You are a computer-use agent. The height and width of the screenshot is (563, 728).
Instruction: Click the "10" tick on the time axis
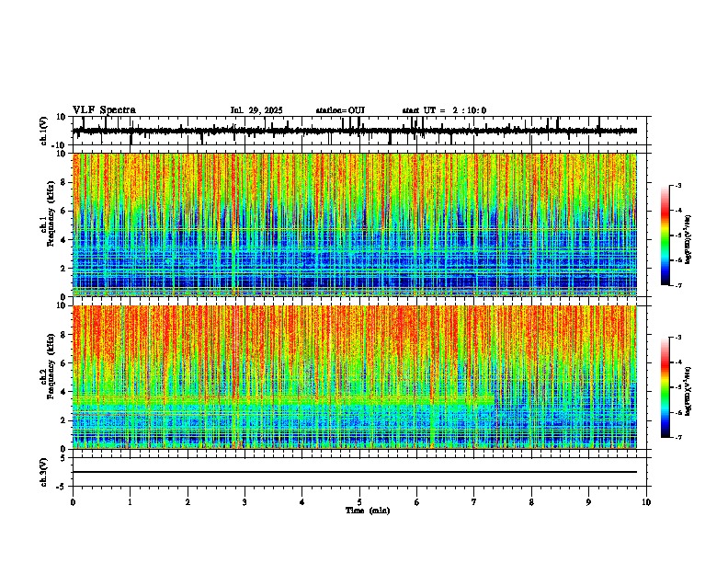(x=646, y=502)
